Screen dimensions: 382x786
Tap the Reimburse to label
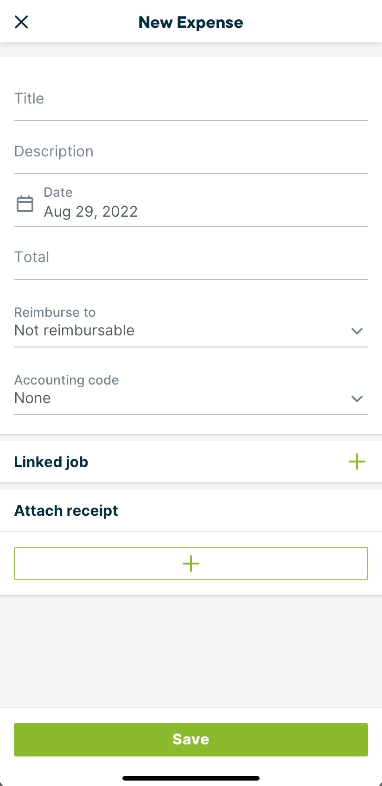point(55,312)
